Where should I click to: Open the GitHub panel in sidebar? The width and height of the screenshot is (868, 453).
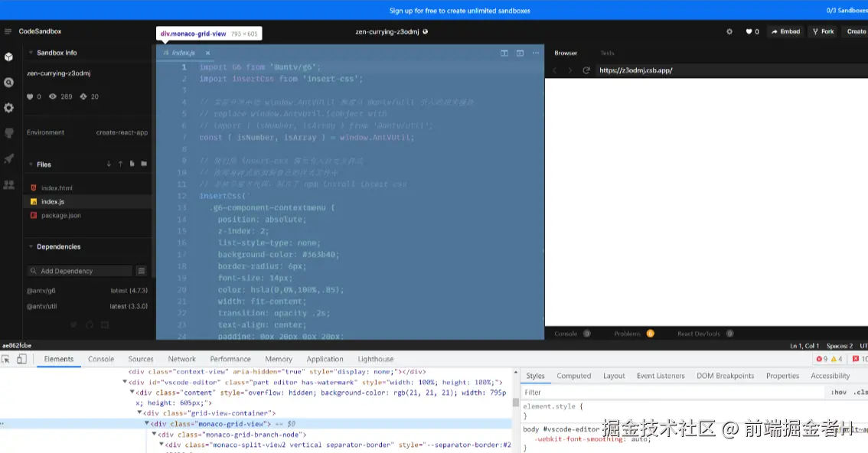pos(9,133)
